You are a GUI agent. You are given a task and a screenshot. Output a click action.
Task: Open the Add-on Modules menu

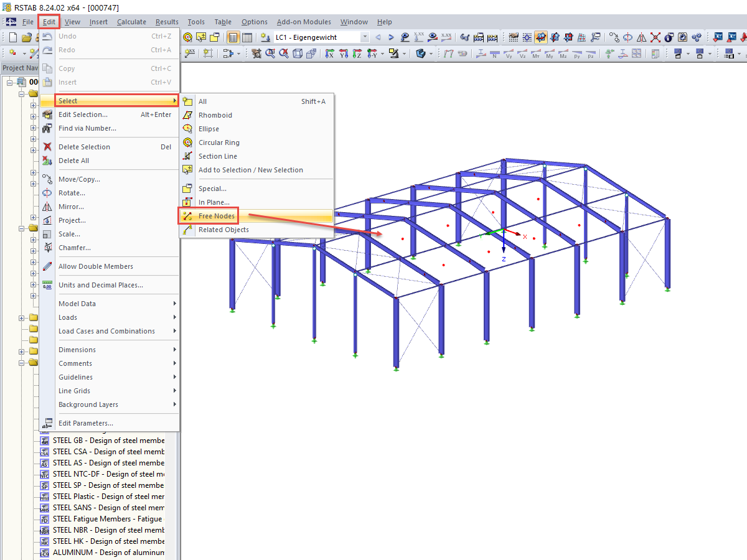[x=304, y=22]
